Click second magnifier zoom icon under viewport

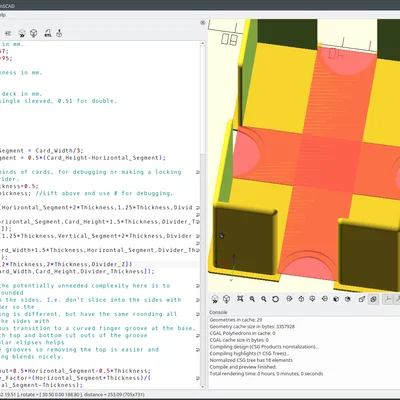(264, 299)
